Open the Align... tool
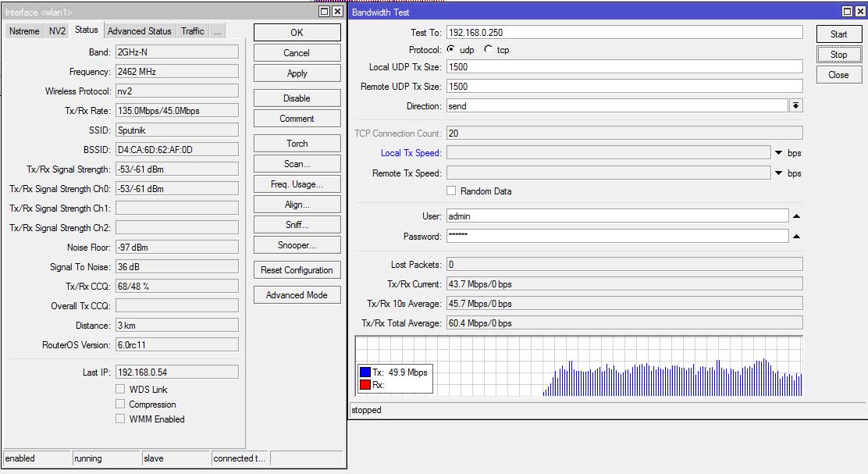 297,205
